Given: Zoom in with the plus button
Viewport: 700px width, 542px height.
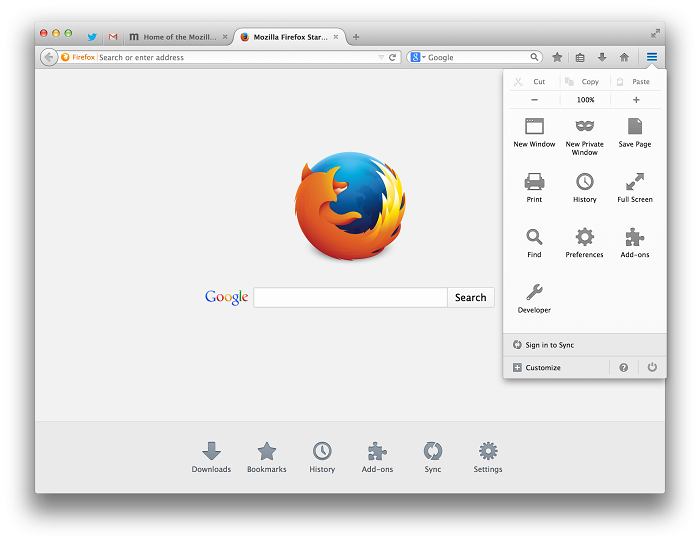Looking at the screenshot, I should 636,100.
